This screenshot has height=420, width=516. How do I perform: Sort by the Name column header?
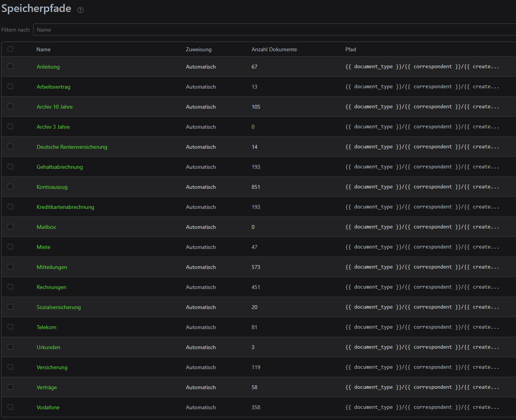[44, 49]
